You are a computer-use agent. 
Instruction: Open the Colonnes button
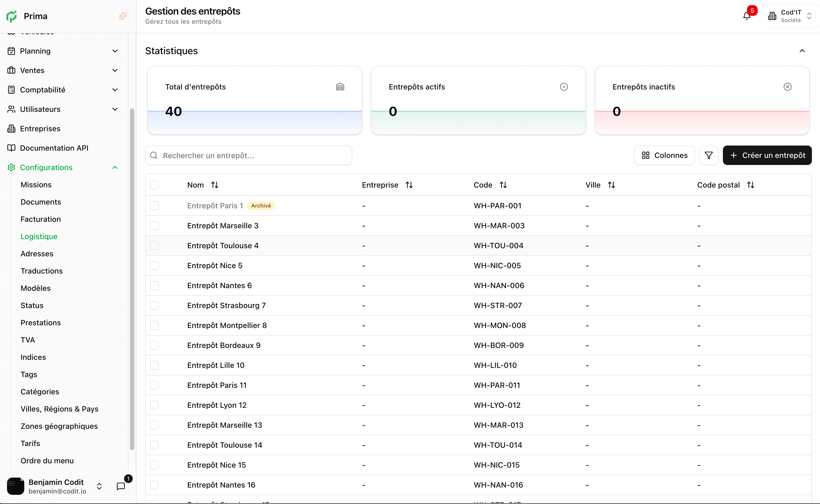tap(664, 155)
